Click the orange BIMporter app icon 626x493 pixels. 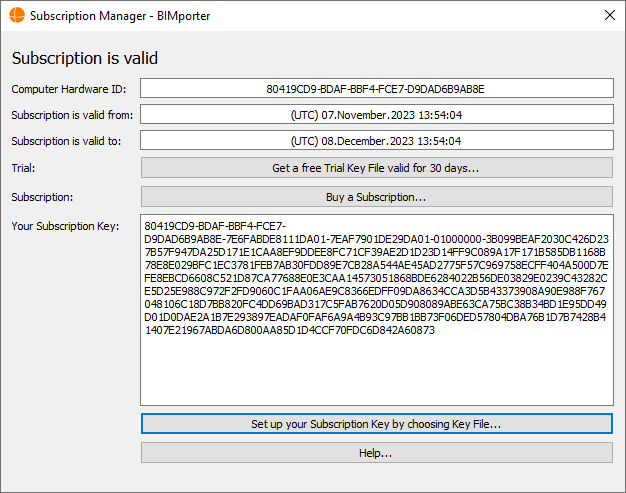(x=17, y=16)
